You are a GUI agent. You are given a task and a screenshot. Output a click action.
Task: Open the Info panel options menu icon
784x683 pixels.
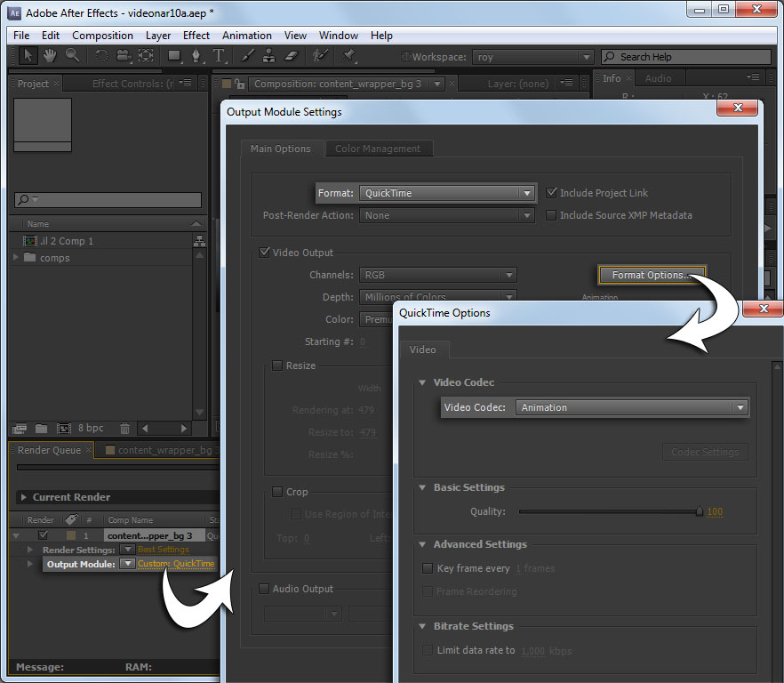point(754,77)
